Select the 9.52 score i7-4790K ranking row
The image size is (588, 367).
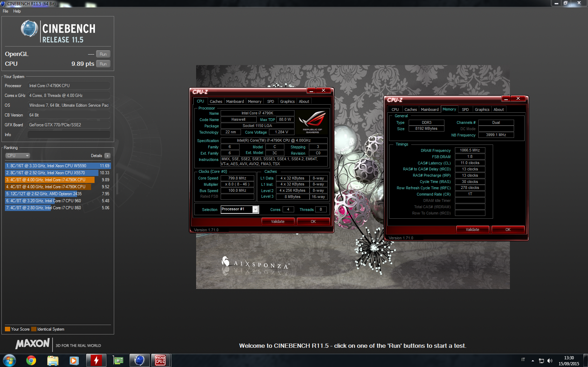[x=58, y=187]
